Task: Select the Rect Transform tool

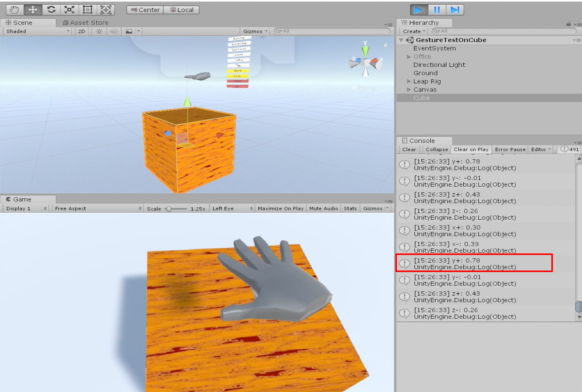Action: (88, 10)
